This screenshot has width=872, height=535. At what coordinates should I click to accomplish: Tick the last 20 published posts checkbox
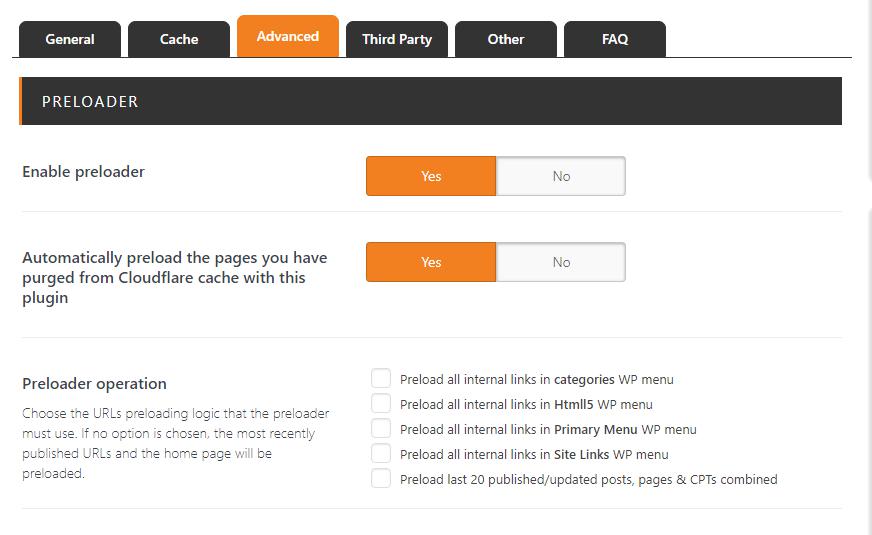point(381,478)
